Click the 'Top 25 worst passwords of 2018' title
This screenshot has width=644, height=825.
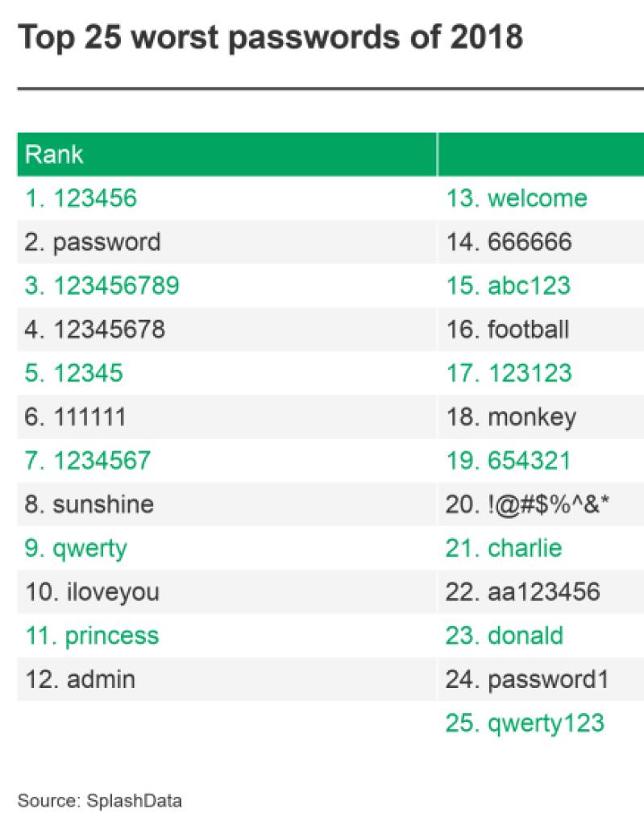(x=270, y=37)
